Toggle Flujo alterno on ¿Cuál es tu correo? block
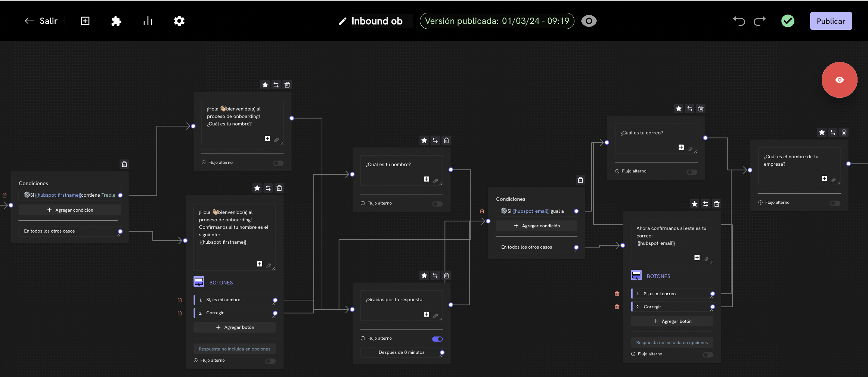 (692, 172)
